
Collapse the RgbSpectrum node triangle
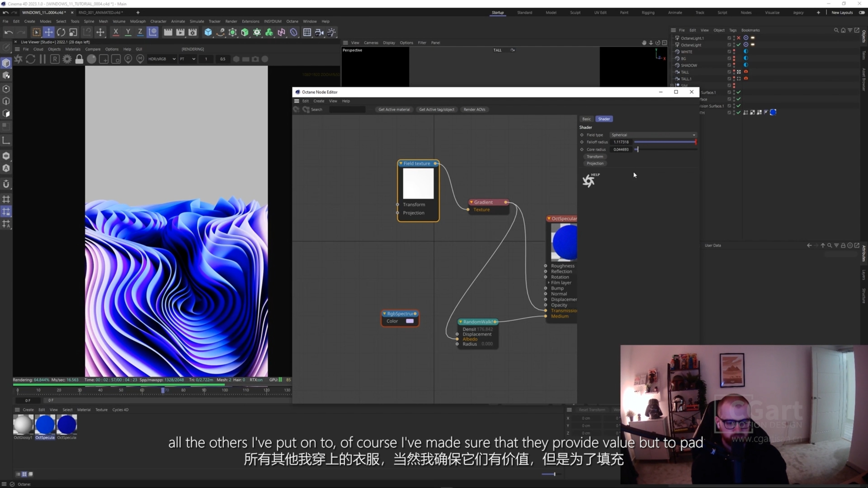pyautogui.click(x=384, y=313)
